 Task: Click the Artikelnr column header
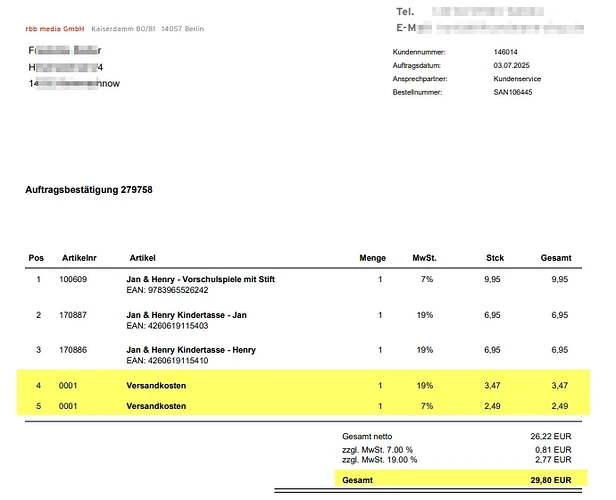79,258
